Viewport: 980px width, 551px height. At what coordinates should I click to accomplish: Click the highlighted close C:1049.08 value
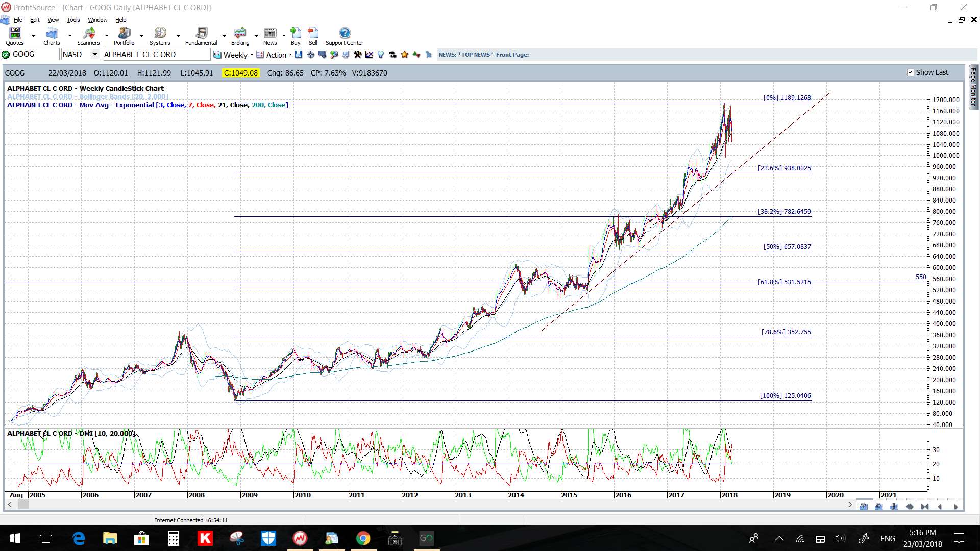point(241,73)
